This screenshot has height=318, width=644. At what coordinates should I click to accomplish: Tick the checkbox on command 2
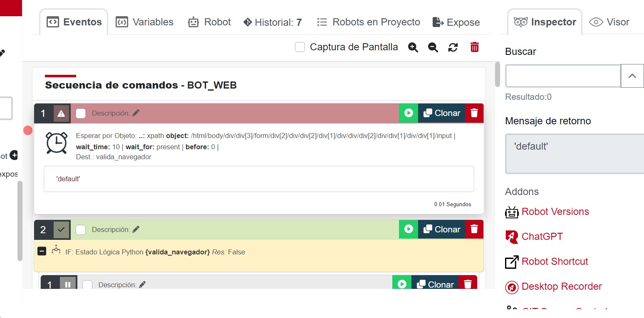[x=81, y=229]
